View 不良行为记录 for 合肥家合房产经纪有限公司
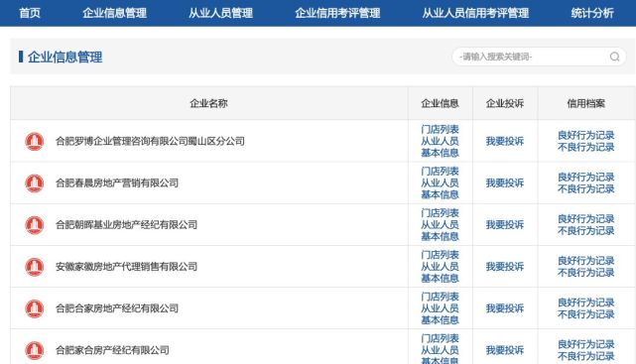Viewport: 636px width, 364px height. pyautogui.click(x=586, y=355)
